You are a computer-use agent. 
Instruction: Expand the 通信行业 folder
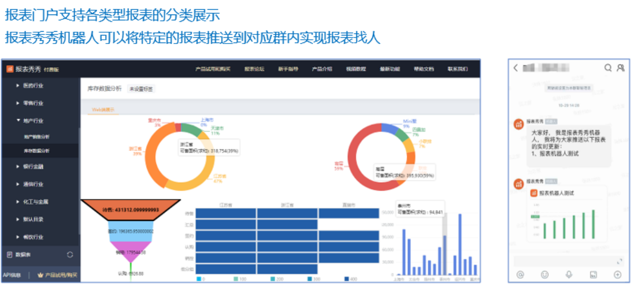pyautogui.click(x=18, y=184)
